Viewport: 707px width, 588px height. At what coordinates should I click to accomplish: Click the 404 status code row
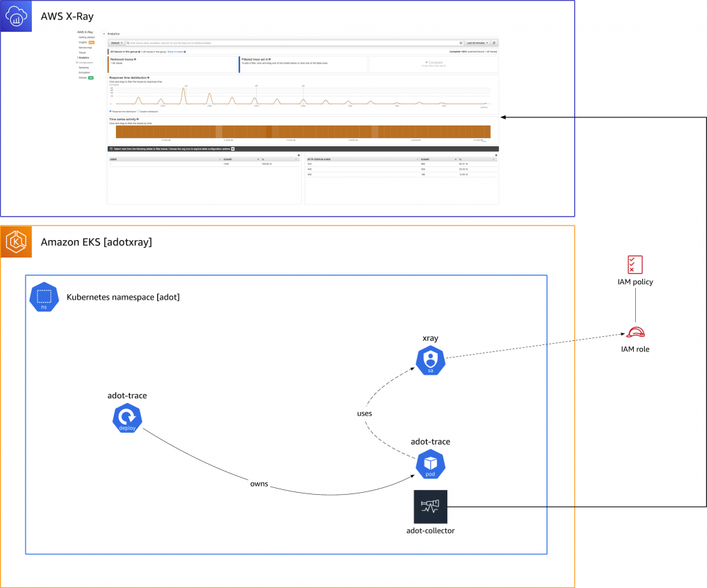(x=401, y=164)
